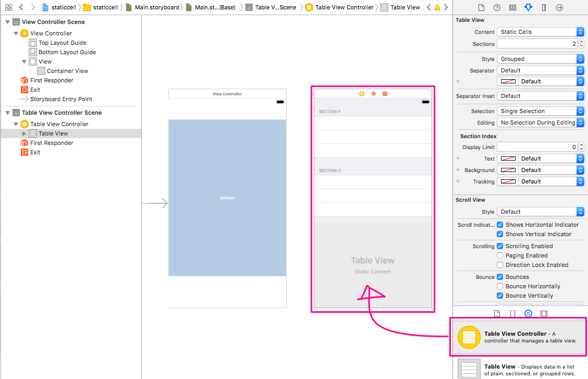
Task: Open the related items grid menu
Action: click(9, 7)
